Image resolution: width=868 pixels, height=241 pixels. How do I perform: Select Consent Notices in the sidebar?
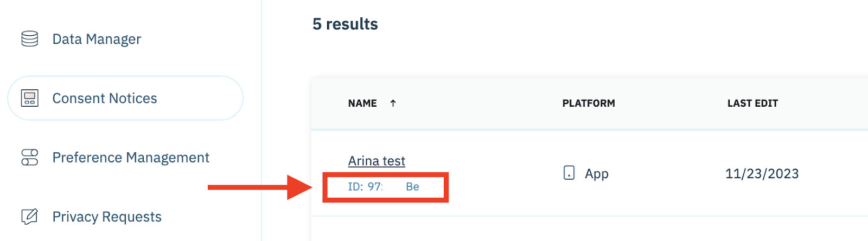point(105,98)
